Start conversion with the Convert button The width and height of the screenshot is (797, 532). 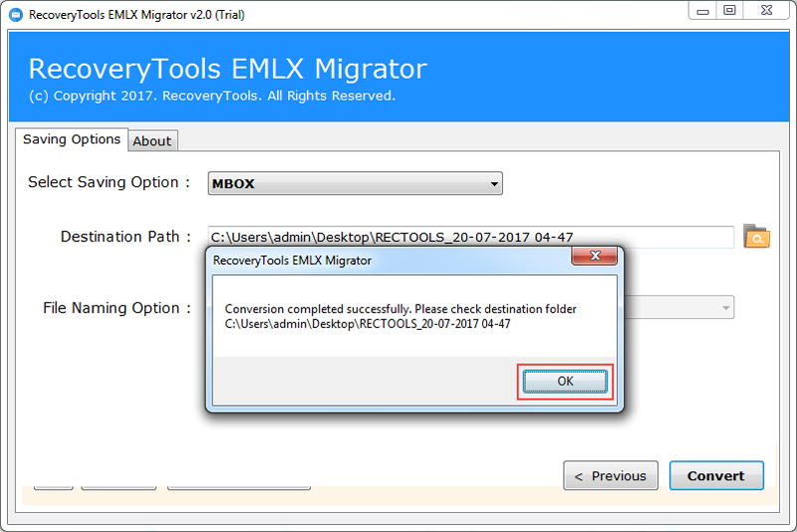point(716,475)
